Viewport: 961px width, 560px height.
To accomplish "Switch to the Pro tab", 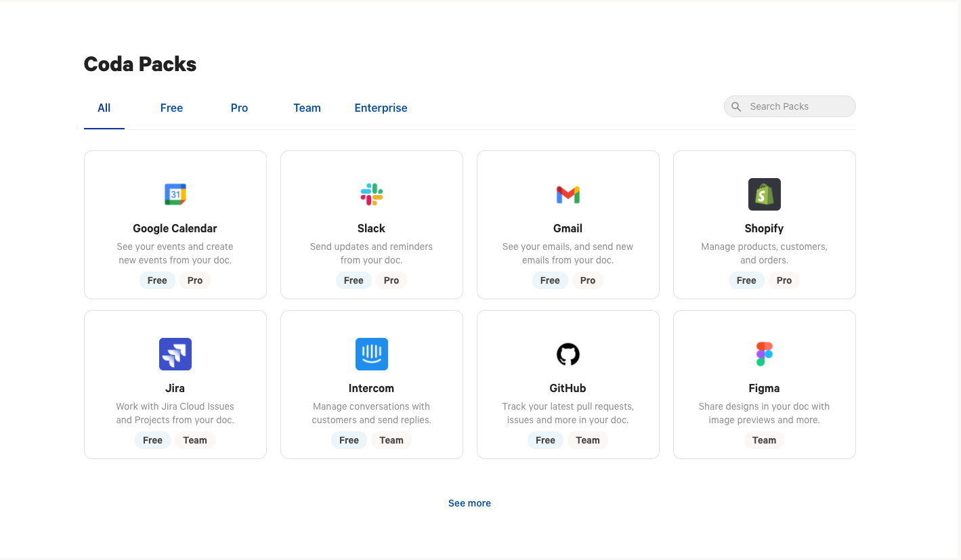I will point(240,108).
